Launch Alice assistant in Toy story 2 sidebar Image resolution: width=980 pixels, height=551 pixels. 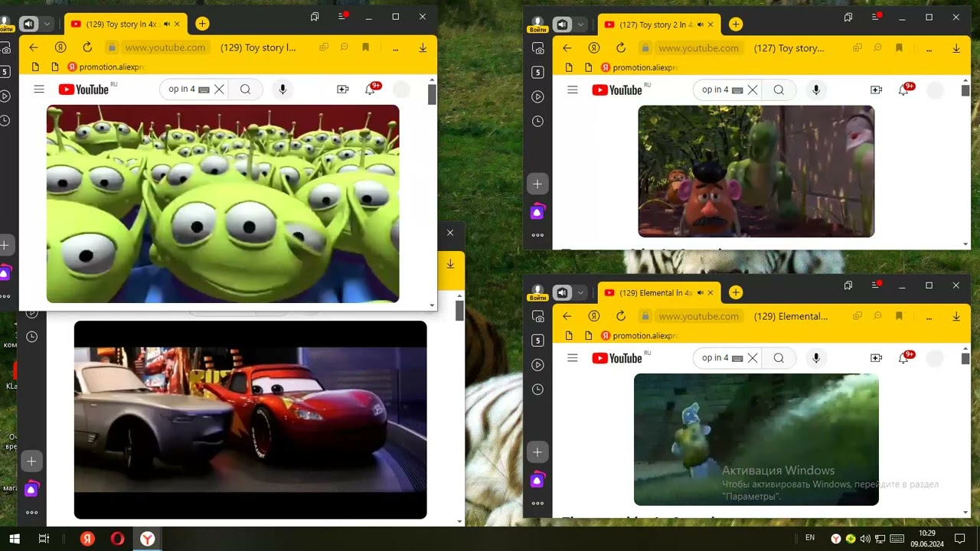pyautogui.click(x=537, y=212)
